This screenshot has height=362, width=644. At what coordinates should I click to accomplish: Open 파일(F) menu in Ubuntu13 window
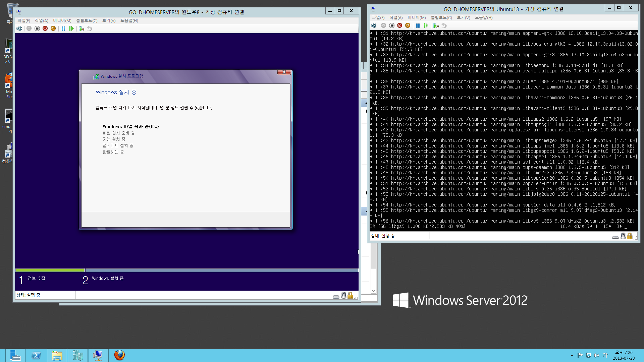click(378, 18)
